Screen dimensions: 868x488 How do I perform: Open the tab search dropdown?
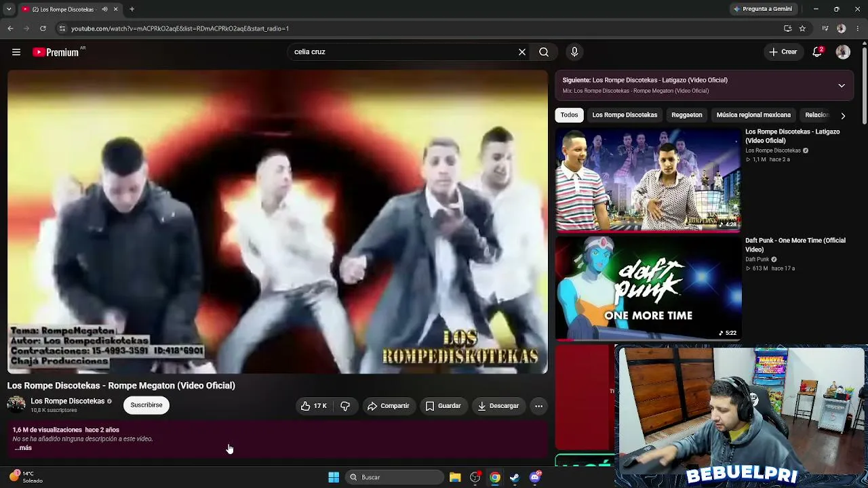point(9,9)
